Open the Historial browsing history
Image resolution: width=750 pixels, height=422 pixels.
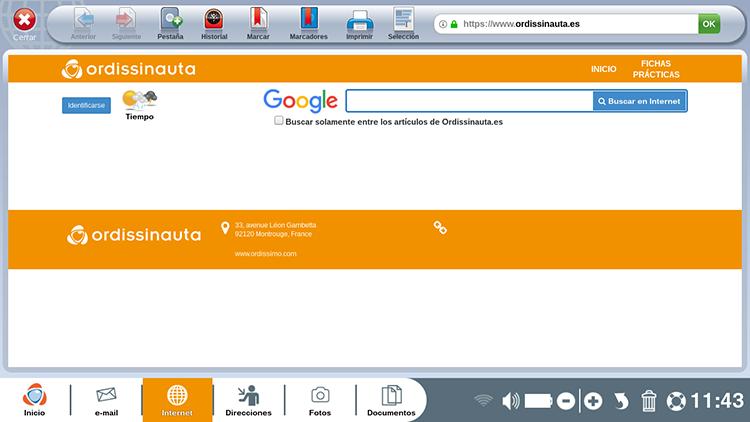tap(214, 24)
